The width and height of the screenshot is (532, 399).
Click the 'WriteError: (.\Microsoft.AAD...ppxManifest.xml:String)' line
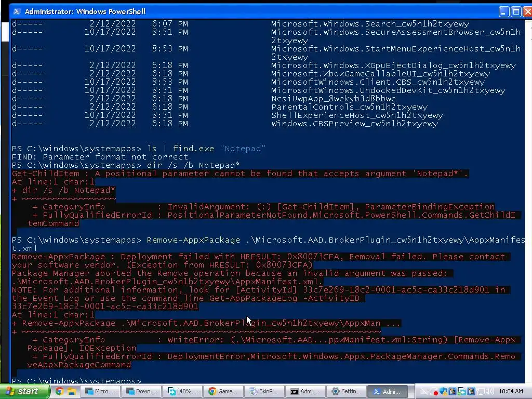274,340
